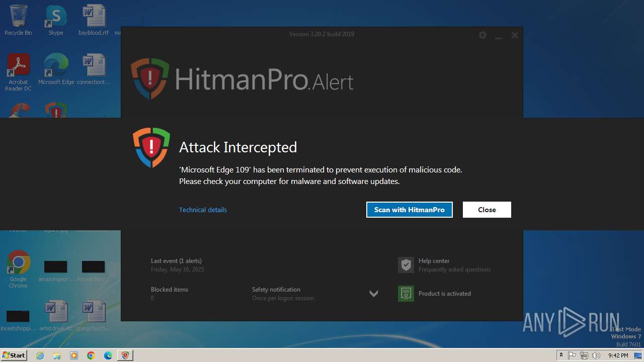Show hidden system tray icons
Viewport: 644px width, 362px height.
coord(561,355)
